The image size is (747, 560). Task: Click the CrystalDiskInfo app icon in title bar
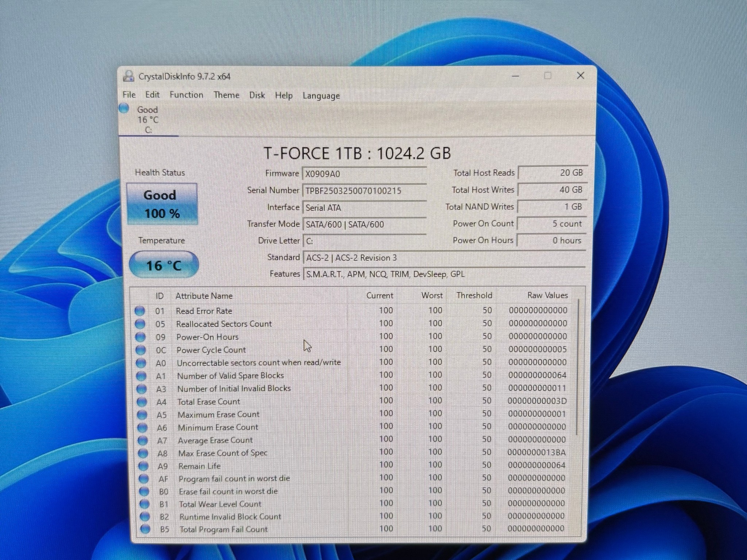(x=128, y=76)
